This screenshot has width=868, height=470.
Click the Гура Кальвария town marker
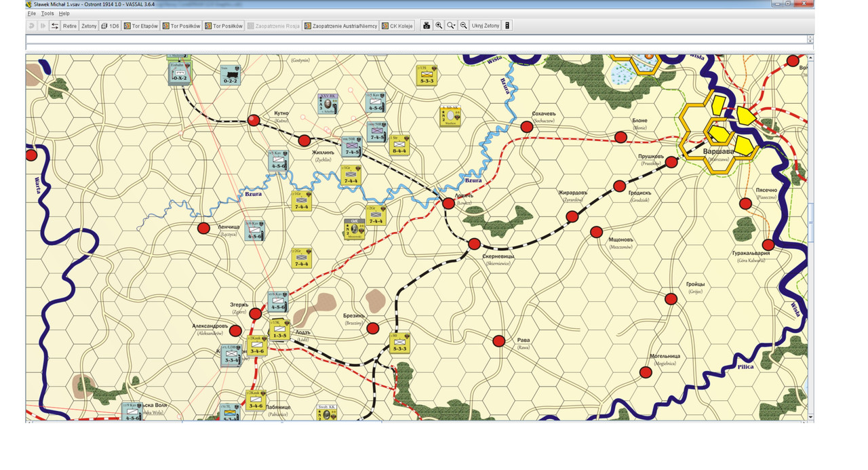coord(768,245)
